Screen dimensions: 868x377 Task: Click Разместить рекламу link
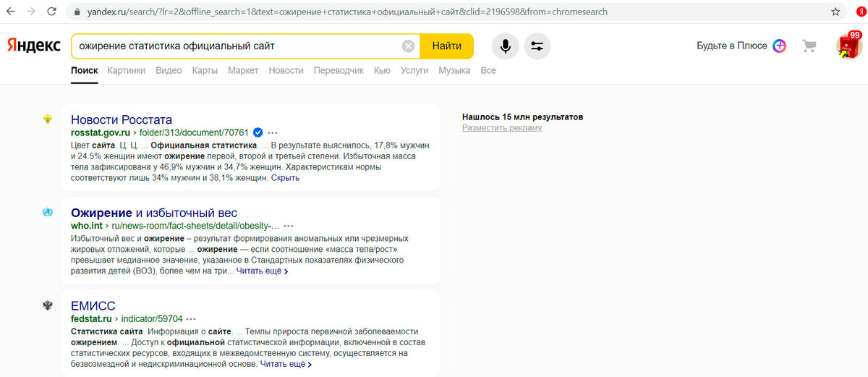tap(502, 128)
